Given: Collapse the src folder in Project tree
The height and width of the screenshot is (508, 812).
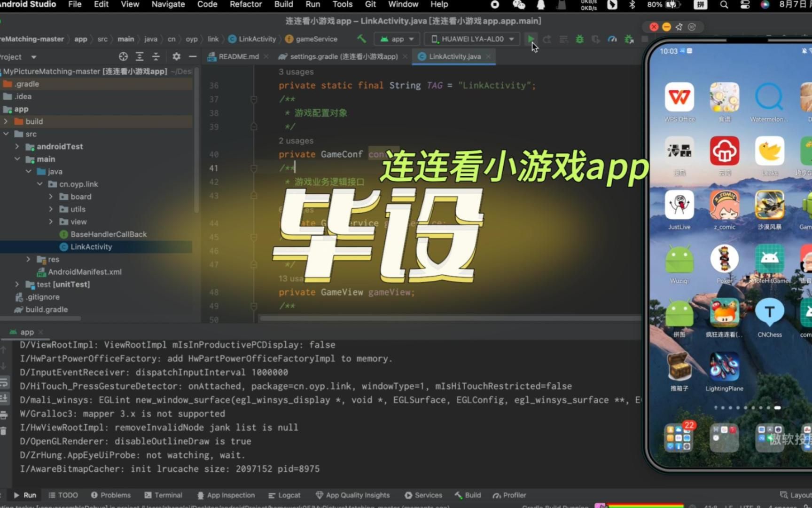Looking at the screenshot, I should point(7,134).
